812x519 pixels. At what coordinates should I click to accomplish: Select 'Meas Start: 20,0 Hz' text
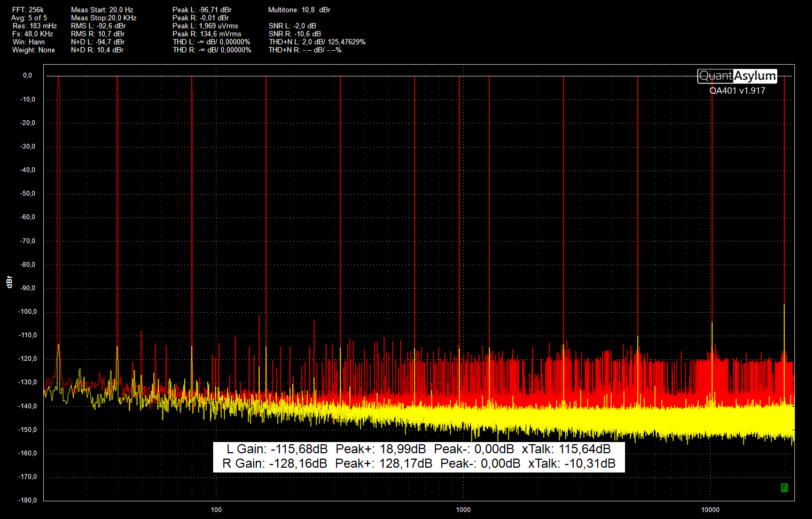[x=102, y=10]
